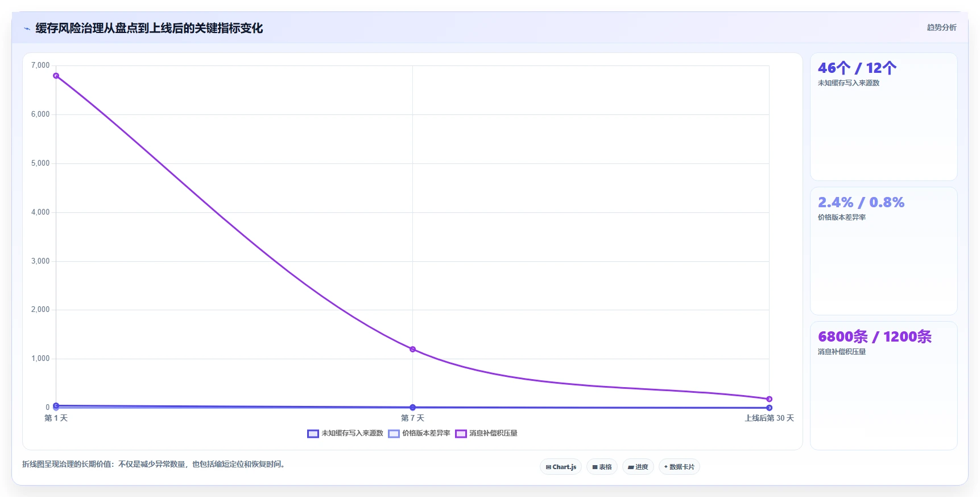The height and width of the screenshot is (497, 980).
Task: Click the 7,000 y-axis label
Action: coord(40,65)
